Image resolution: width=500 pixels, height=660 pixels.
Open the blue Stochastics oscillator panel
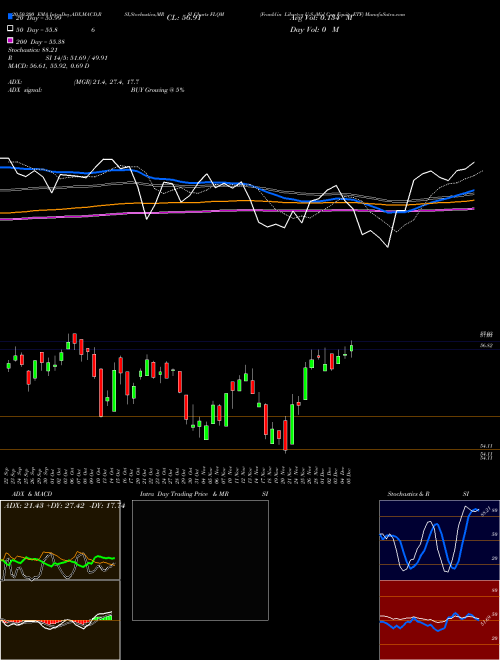coord(439,540)
